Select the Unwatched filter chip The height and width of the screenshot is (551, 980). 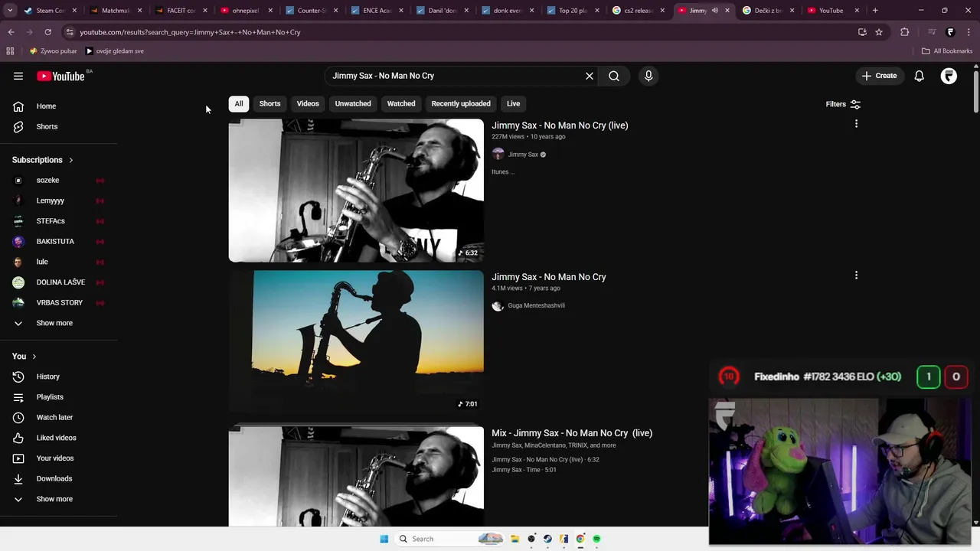point(353,104)
